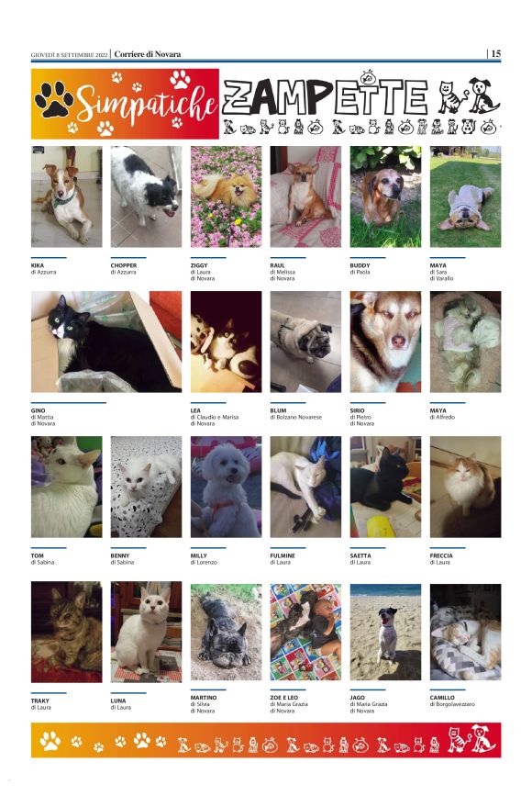This screenshot has height=807, width=532.
Task: Select Martino the bulldog's photo
Action: click(227, 632)
